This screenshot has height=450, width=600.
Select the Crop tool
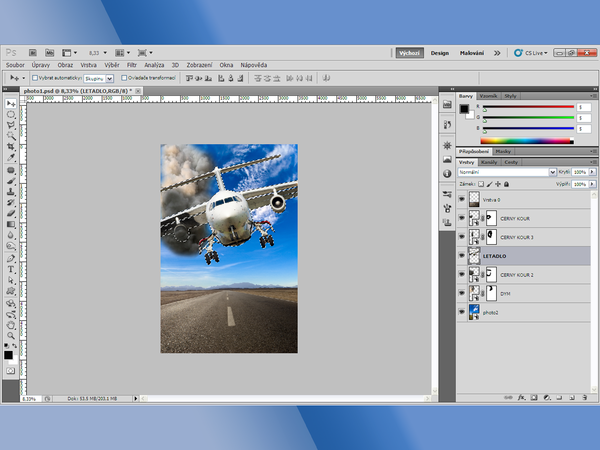click(x=11, y=146)
